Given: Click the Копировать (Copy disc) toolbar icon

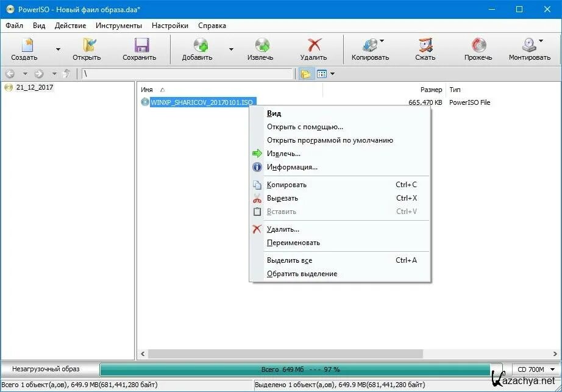Looking at the screenshot, I should coord(371,46).
